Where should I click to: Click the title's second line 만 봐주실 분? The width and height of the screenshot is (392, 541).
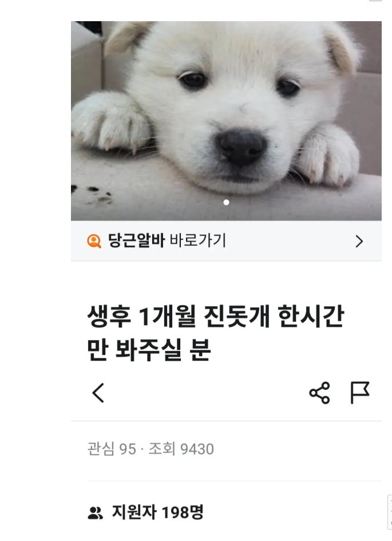point(149,350)
